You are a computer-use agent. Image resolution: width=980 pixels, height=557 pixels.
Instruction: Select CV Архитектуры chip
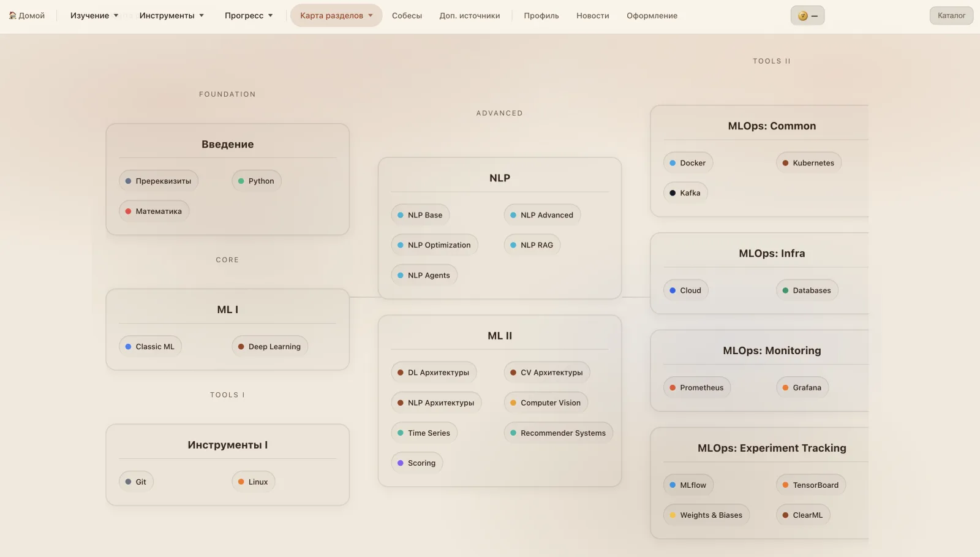point(547,372)
